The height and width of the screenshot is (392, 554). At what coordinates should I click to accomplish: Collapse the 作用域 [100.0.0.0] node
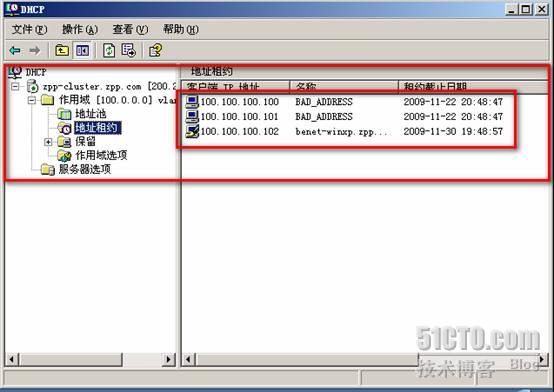pos(32,100)
